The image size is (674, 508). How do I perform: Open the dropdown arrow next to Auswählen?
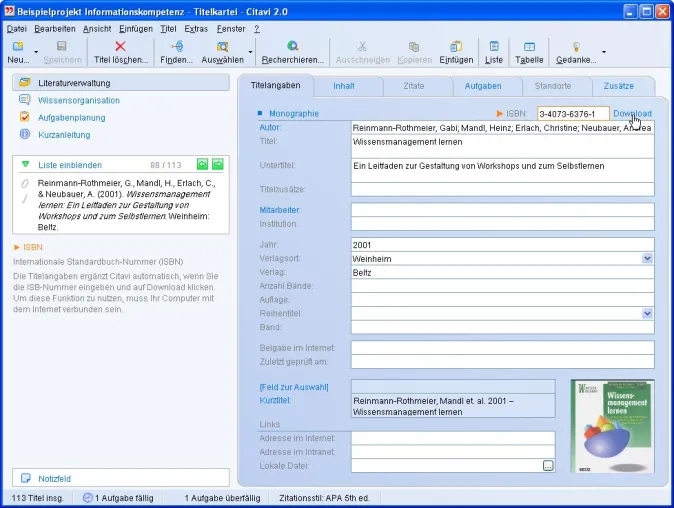tap(250, 52)
